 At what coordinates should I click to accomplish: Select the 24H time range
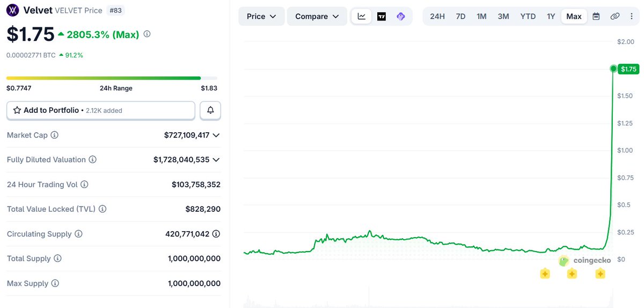437,16
